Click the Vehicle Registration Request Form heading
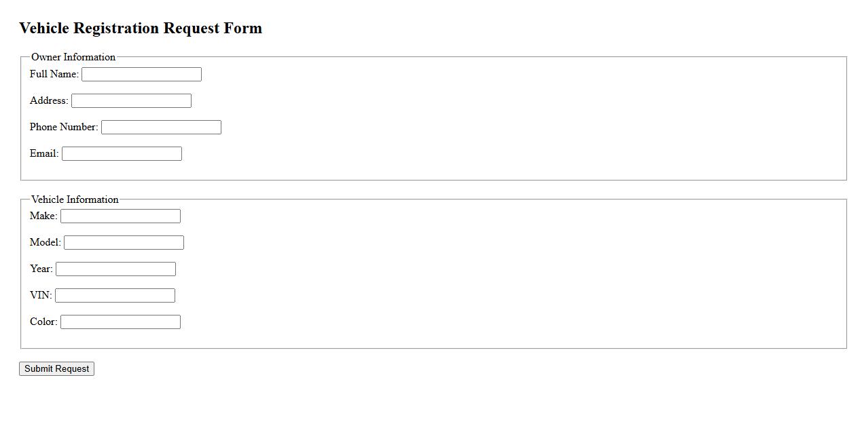 141,28
